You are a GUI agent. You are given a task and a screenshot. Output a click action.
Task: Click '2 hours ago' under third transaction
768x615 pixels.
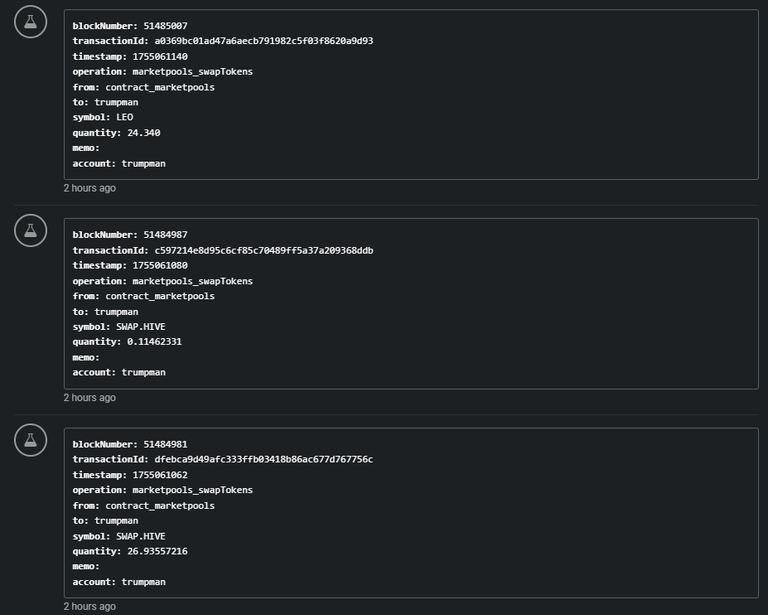[x=90, y=606]
